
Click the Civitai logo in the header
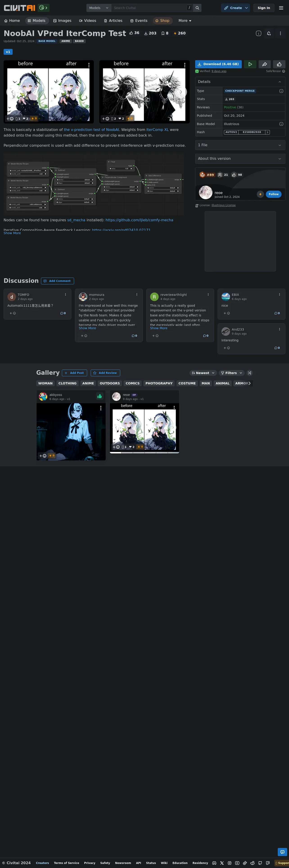point(19,8)
